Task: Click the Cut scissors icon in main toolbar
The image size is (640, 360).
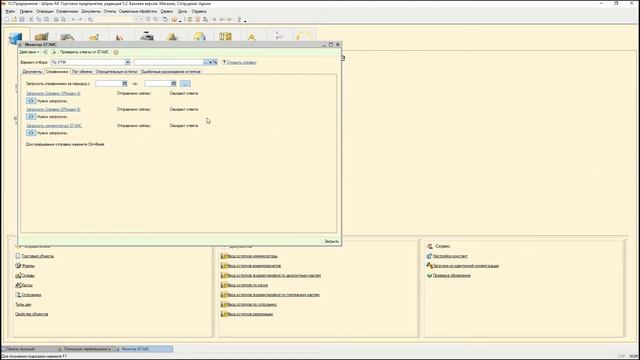Action: click(x=31, y=19)
